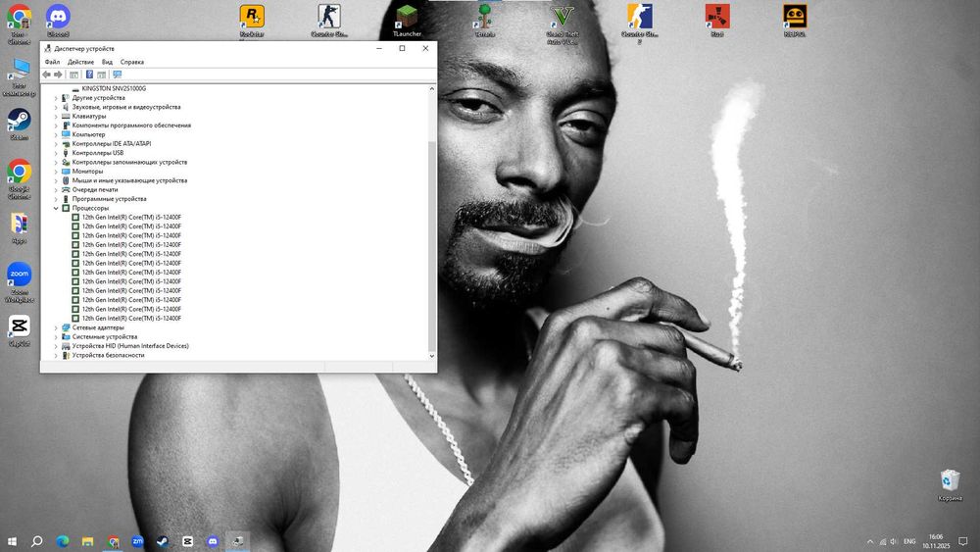Screen dimensions: 980x552
Task: Select the Компьютер tree row
Action: coord(88,134)
